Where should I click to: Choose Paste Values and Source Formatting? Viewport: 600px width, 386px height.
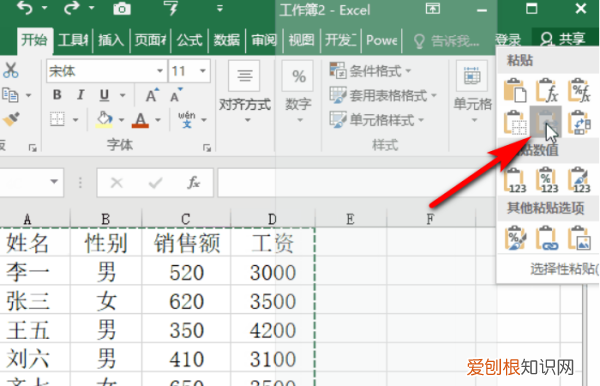tap(579, 180)
